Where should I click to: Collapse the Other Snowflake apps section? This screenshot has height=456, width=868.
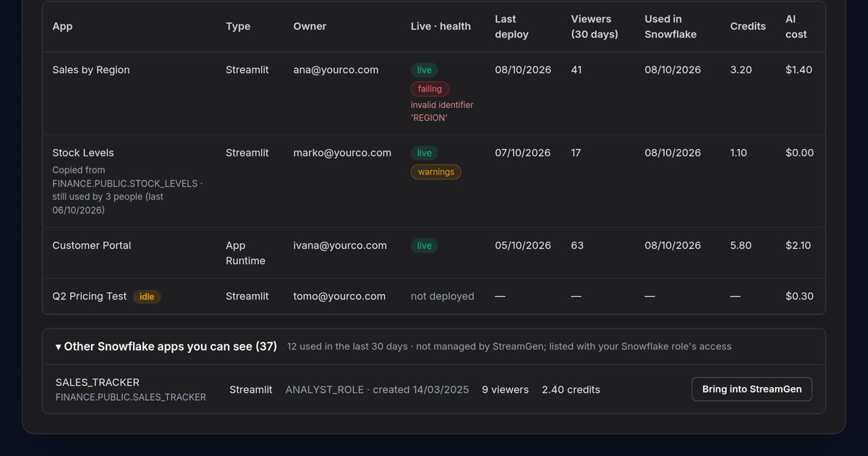pos(166,347)
